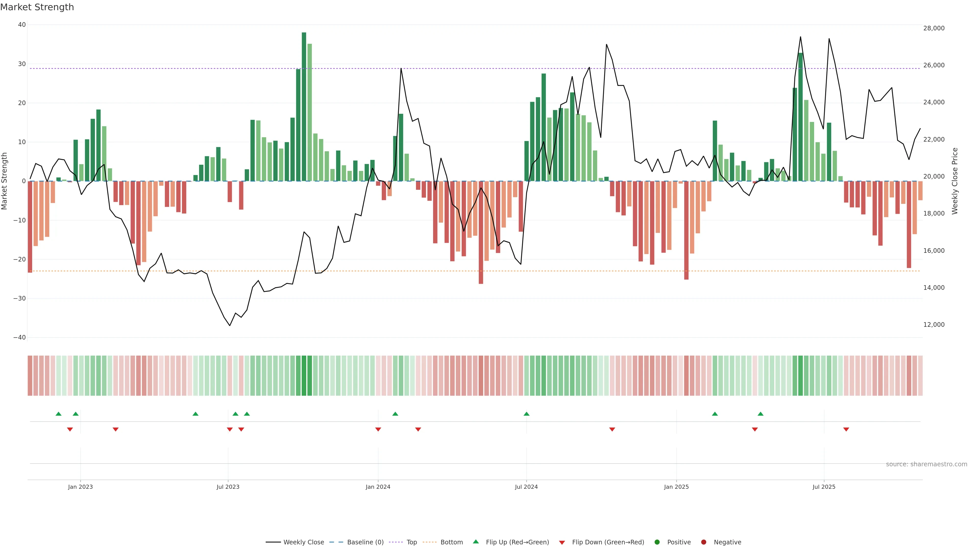This screenshot has height=551, width=980.
Task: Click the Flip Up green triangle legend icon
Action: (475, 542)
